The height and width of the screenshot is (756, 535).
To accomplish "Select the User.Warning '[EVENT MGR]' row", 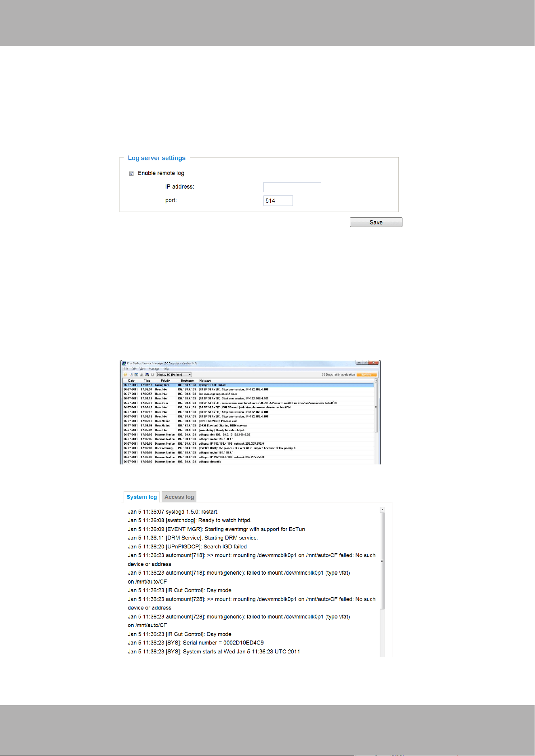I will (249, 448).
